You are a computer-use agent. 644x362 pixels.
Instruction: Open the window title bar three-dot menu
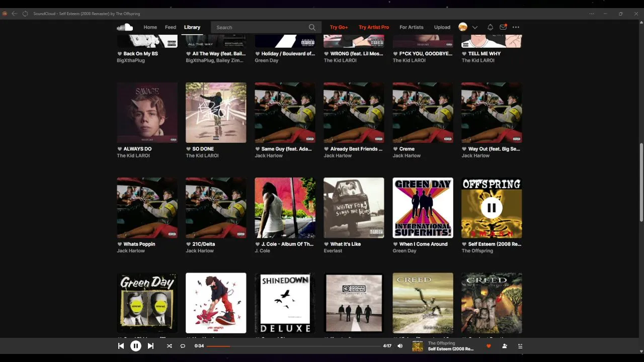click(x=592, y=14)
